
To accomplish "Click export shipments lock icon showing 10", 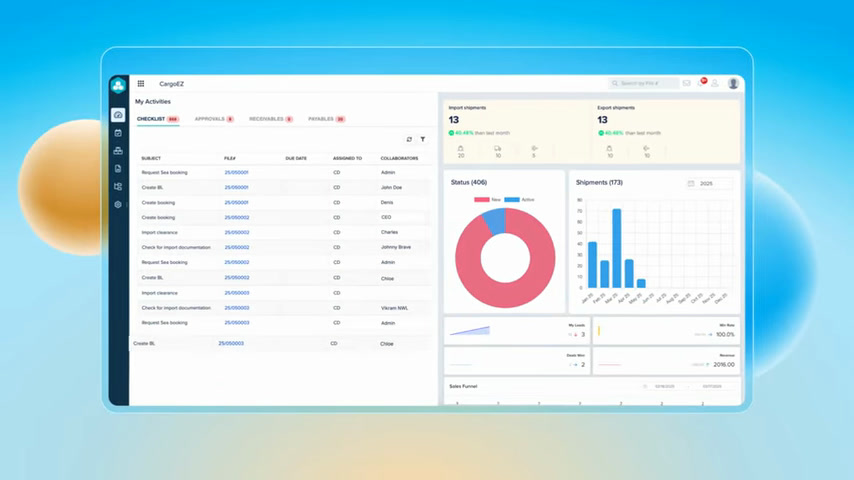I will coord(609,148).
